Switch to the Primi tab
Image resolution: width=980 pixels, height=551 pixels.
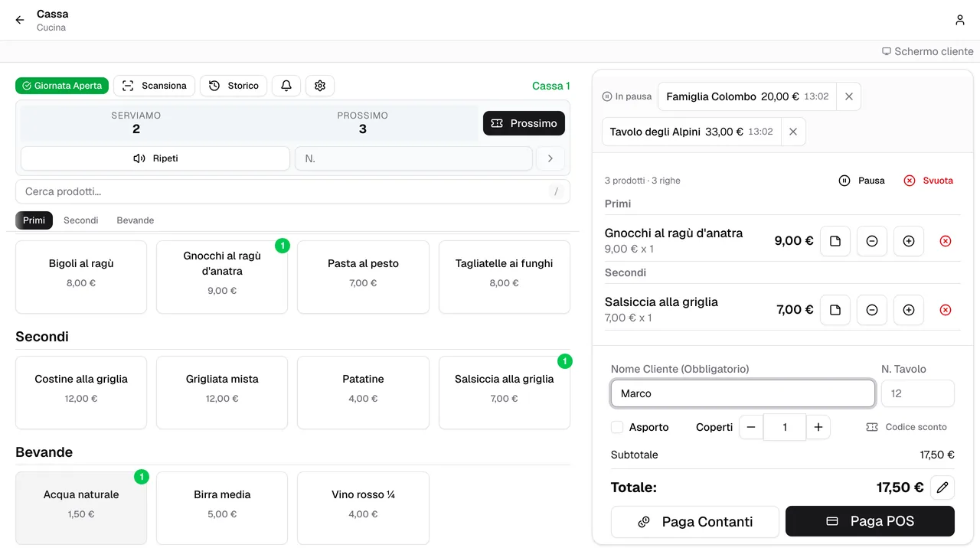[x=34, y=220]
